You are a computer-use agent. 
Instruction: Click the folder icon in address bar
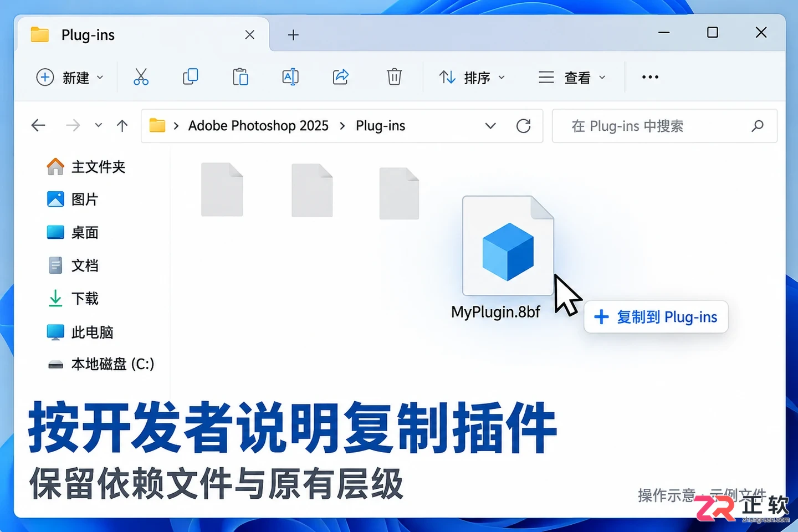point(157,126)
